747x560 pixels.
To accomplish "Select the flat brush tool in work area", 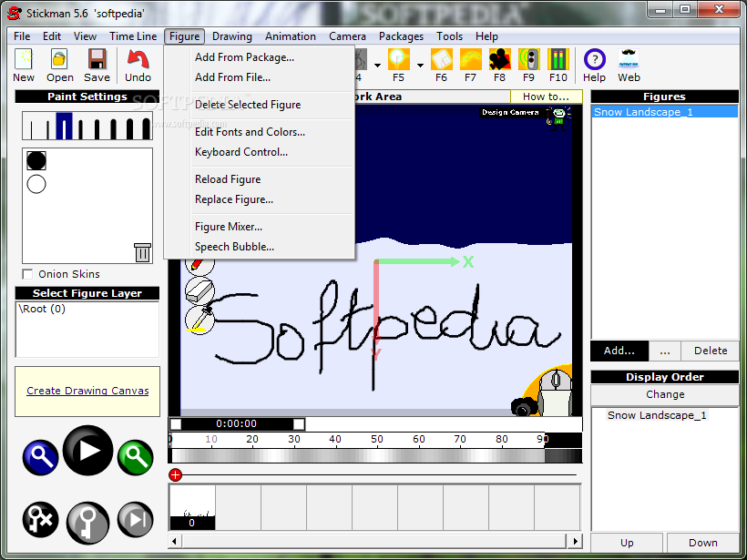I will 200,291.
